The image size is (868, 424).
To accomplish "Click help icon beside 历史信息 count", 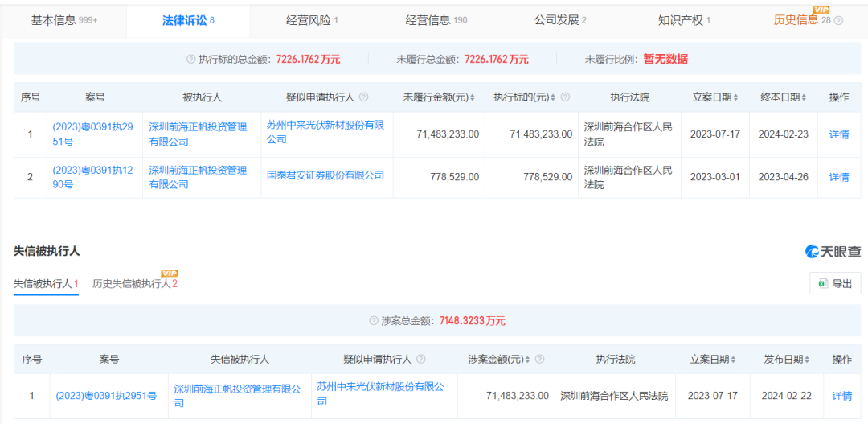I will click(838, 21).
